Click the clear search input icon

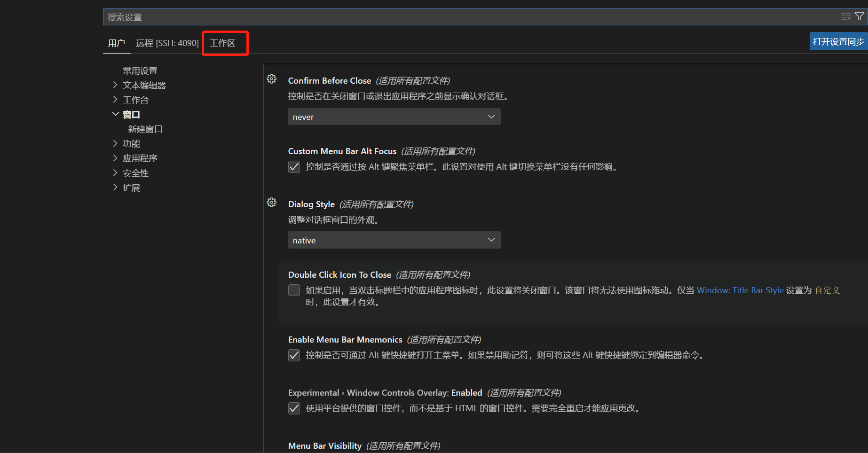point(846,16)
